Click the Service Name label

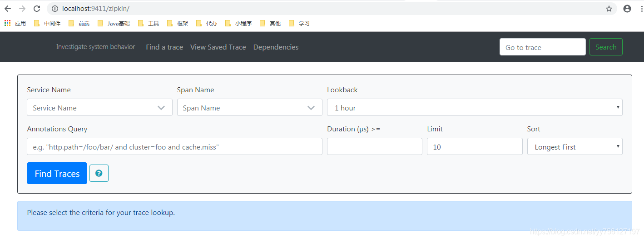tap(49, 90)
